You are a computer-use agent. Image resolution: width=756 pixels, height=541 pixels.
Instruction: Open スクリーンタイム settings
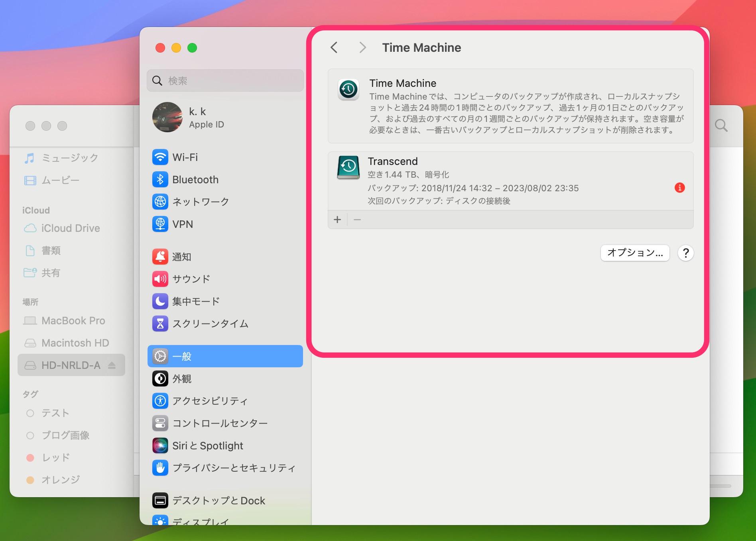pos(225,324)
